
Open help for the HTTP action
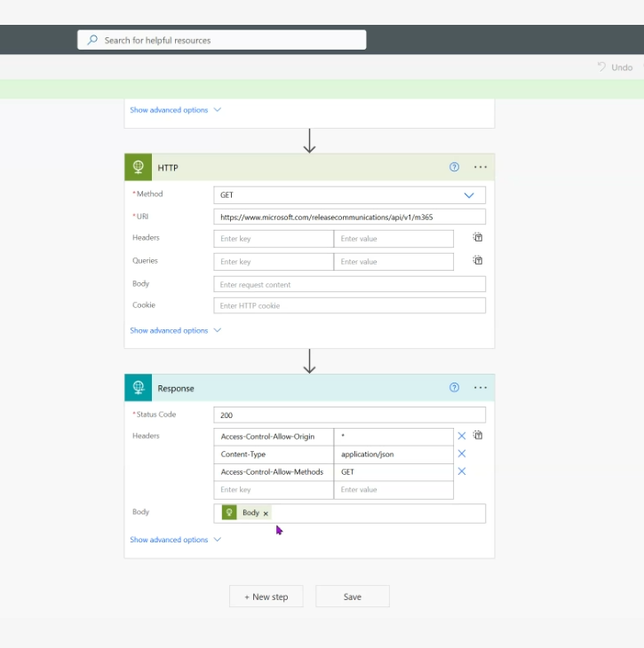(x=454, y=167)
